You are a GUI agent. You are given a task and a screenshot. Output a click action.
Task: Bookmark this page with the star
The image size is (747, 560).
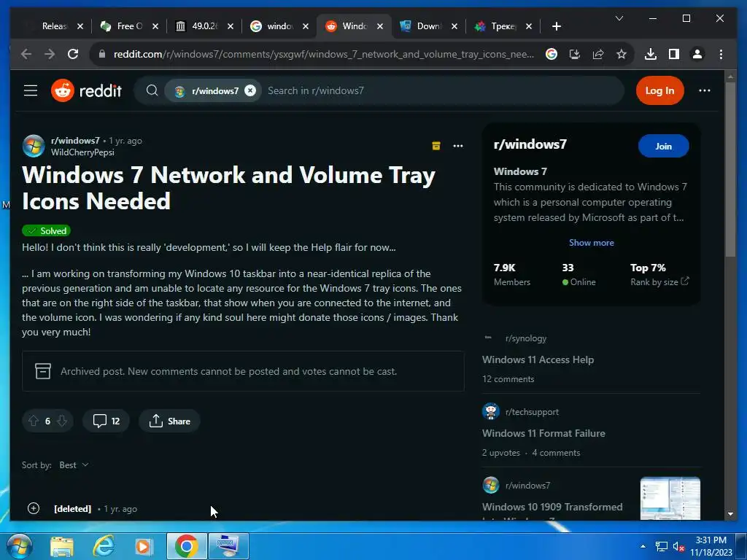click(622, 54)
